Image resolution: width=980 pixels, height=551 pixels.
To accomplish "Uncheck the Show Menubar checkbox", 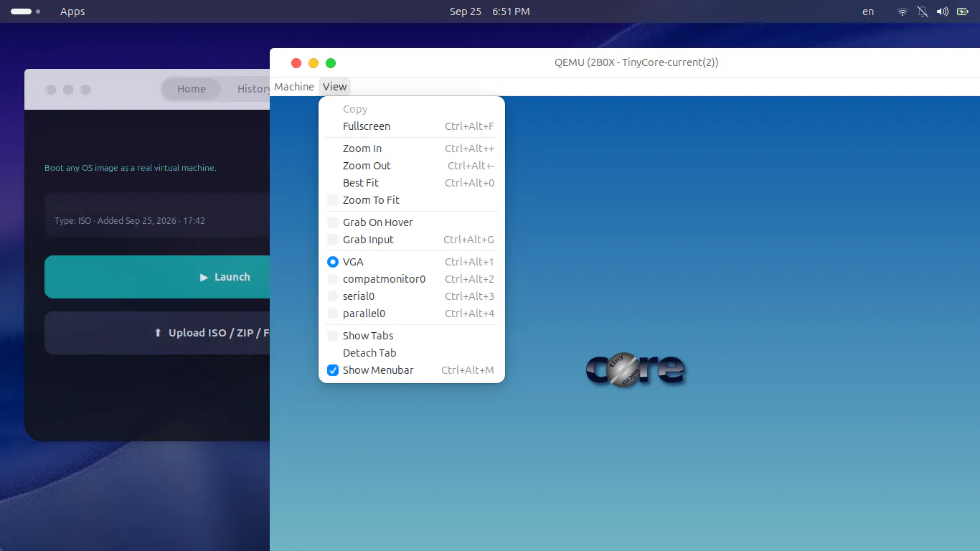I will pos(333,370).
